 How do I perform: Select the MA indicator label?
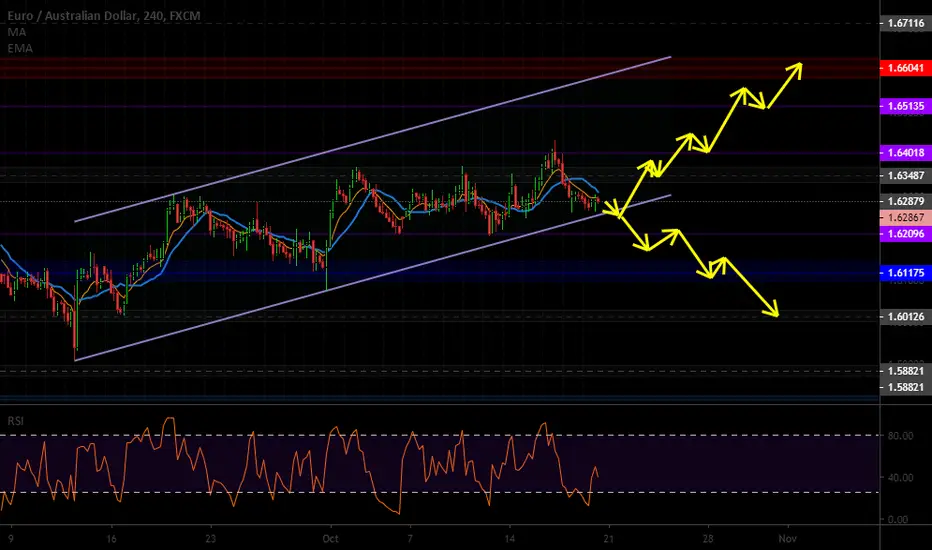click(x=17, y=32)
